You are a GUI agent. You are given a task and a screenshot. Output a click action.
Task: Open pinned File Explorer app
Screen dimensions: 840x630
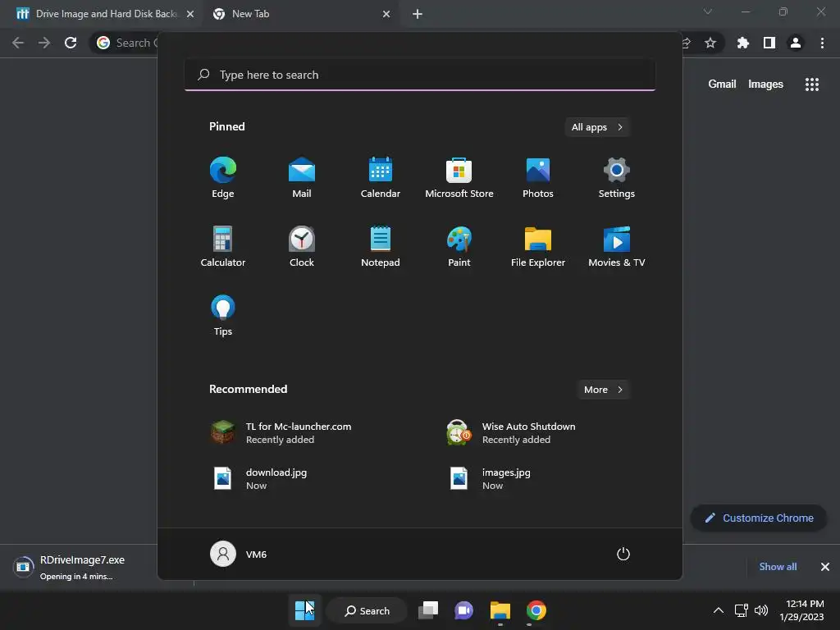(x=538, y=246)
